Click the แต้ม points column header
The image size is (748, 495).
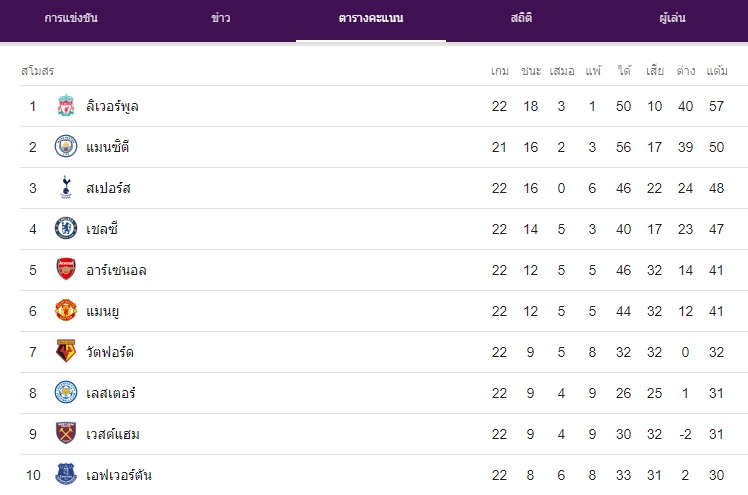coord(717,71)
